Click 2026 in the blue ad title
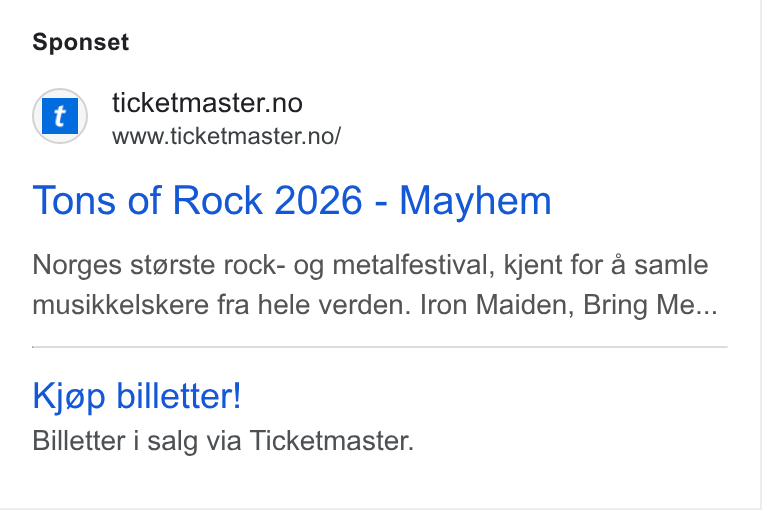The image size is (762, 510). tap(318, 200)
